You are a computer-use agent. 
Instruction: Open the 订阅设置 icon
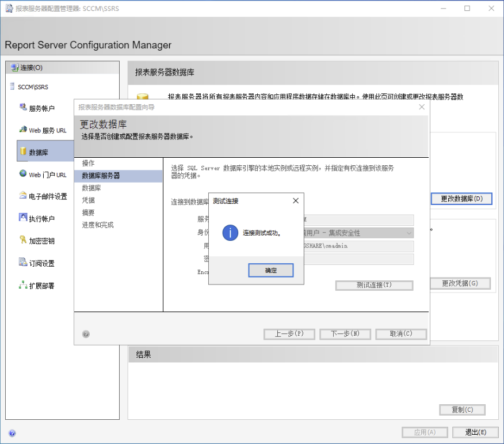tap(23, 262)
